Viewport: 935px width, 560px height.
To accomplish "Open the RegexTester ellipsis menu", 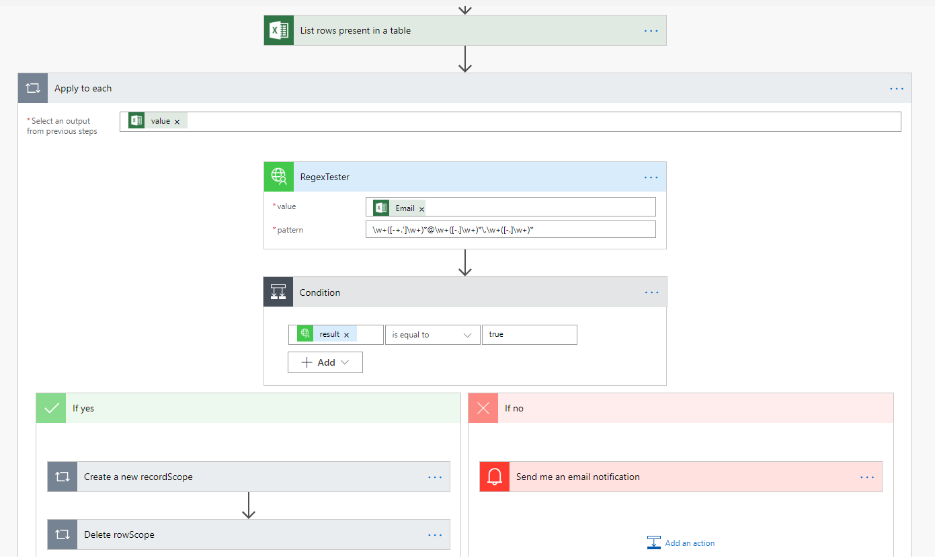I will (x=650, y=177).
